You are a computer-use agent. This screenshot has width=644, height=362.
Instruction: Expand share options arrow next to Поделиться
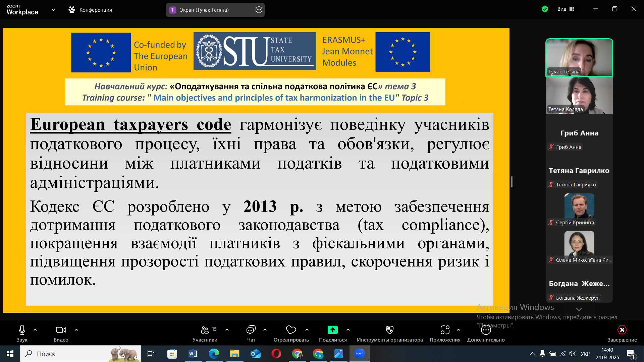(348, 330)
